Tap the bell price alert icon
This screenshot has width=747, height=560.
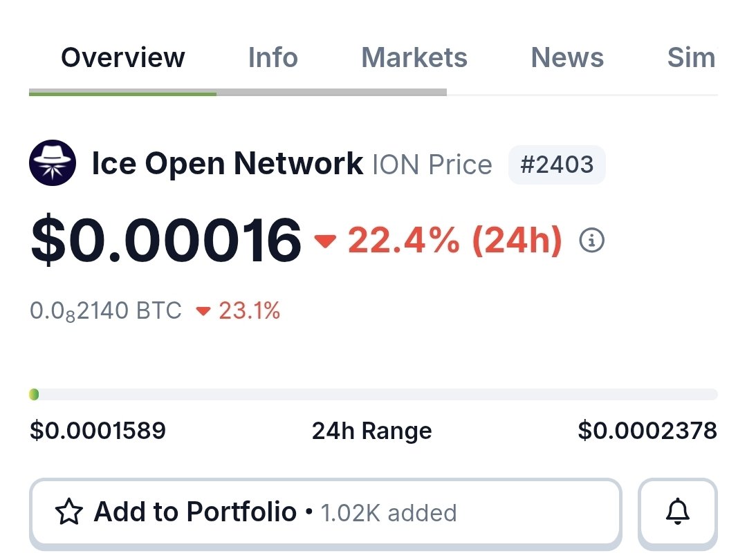point(677,512)
